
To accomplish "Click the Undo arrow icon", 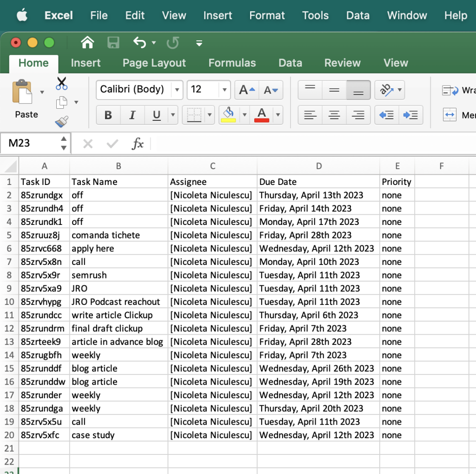I will [139, 42].
